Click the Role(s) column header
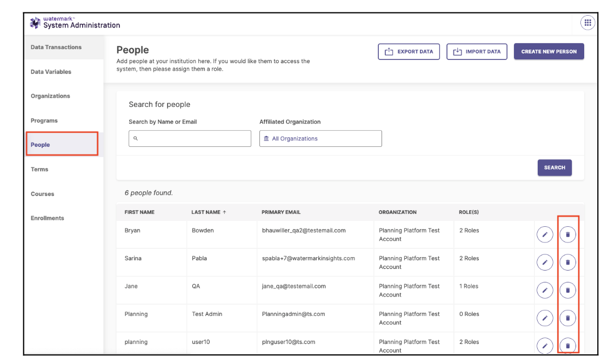The image size is (615, 364). tap(469, 212)
